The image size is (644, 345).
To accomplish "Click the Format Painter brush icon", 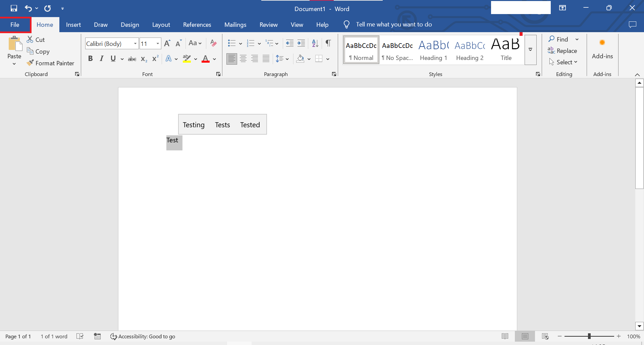I will [x=30, y=63].
